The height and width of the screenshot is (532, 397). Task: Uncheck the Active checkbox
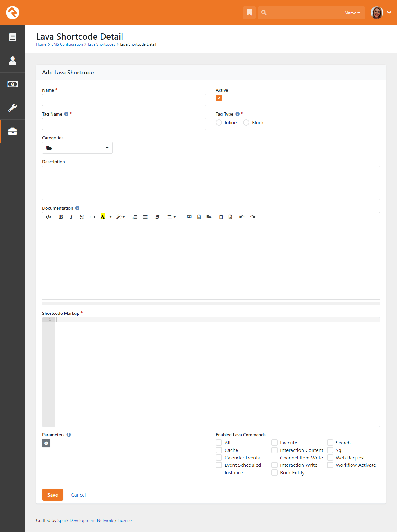click(x=219, y=98)
